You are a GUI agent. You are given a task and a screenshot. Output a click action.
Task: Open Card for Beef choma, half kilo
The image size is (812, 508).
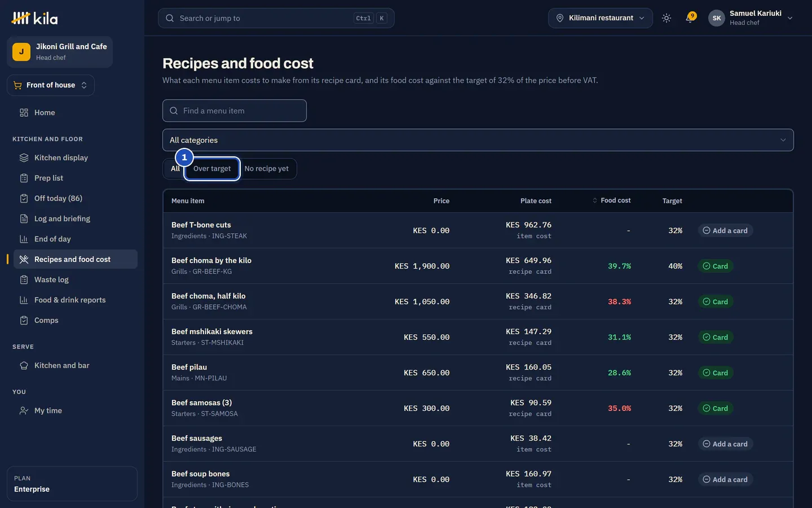716,301
